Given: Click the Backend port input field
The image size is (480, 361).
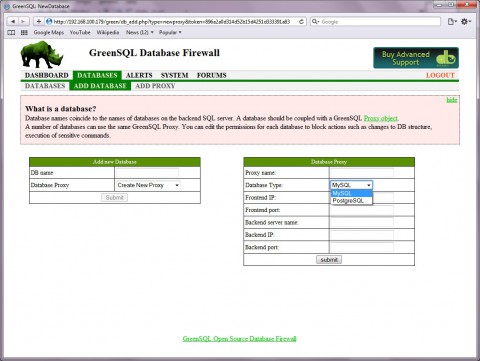Looking at the screenshot, I should (362, 247).
